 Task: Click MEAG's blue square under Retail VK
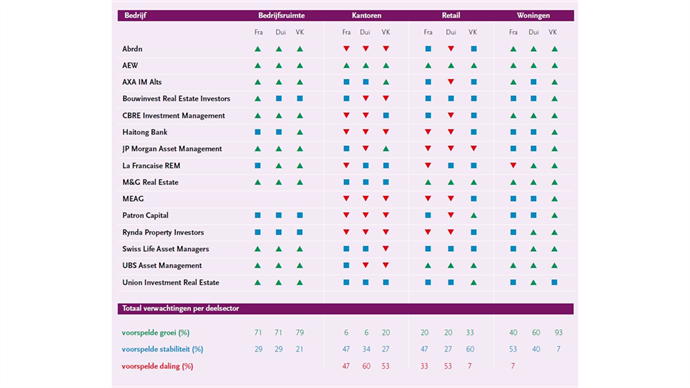(x=473, y=199)
